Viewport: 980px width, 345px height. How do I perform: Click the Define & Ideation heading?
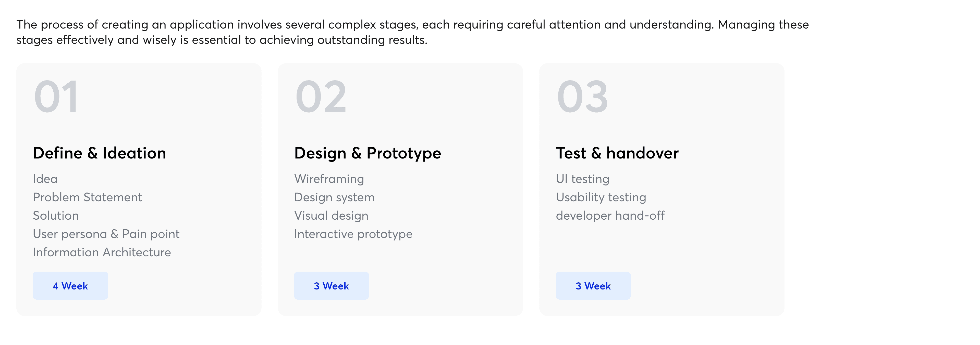100,153
